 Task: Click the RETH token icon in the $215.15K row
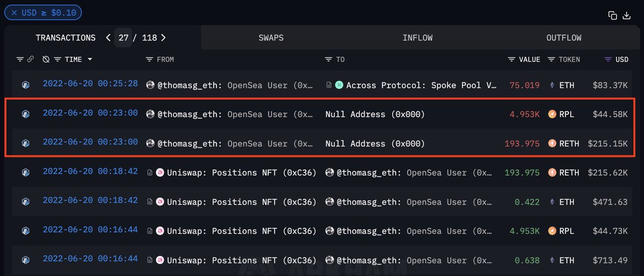click(x=552, y=143)
